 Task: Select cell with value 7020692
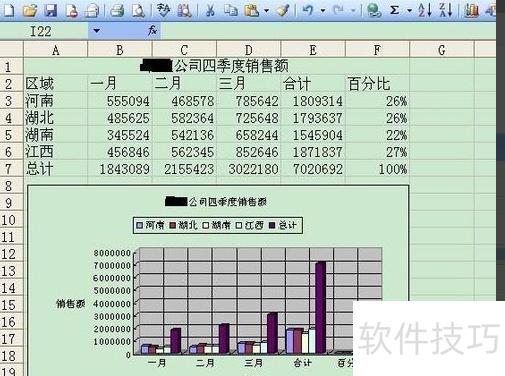313,169
